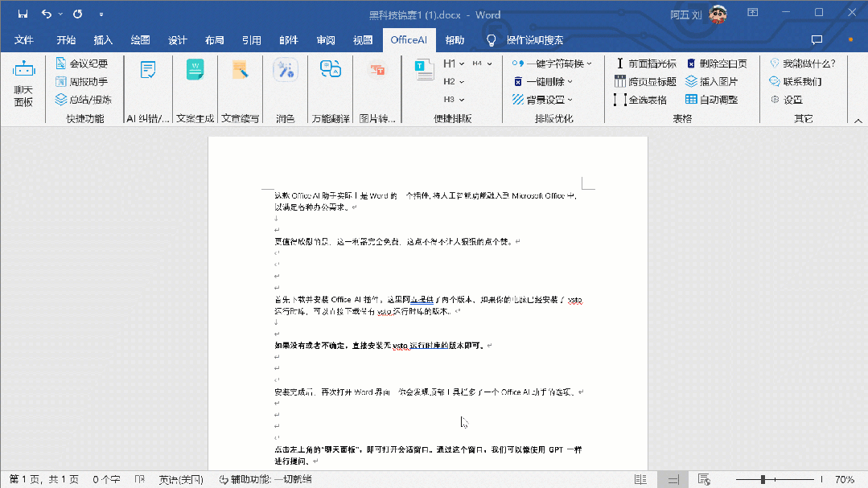Open 设置 settings in OfficeAI ribbon
Viewport: 868px width, 488px height.
(787, 100)
